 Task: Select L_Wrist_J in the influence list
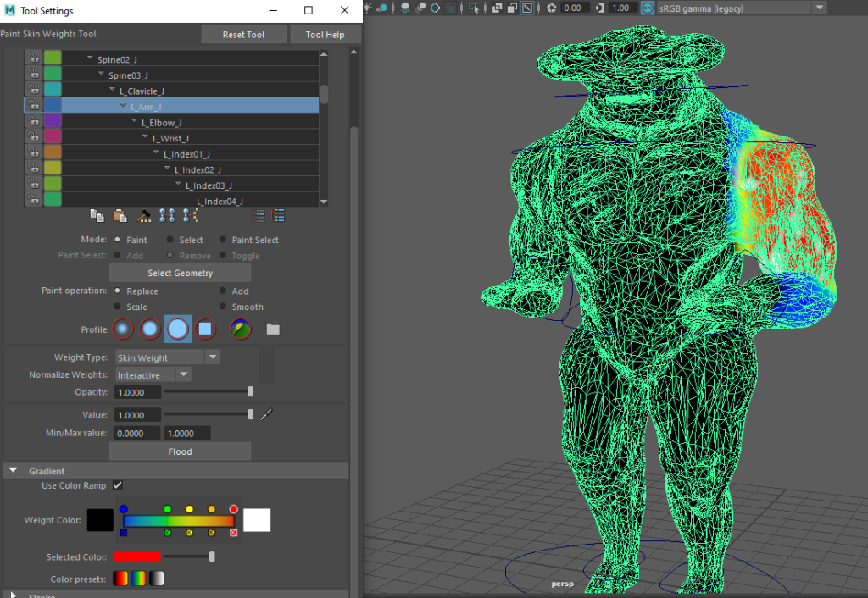pos(170,138)
